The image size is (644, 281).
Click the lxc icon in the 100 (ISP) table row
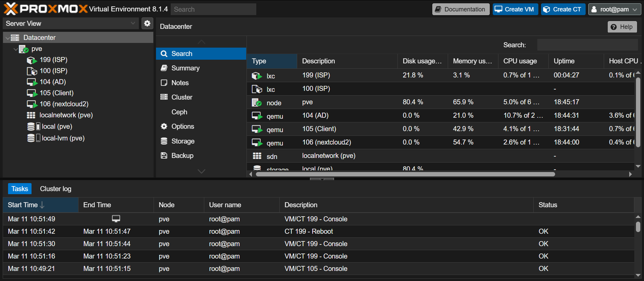[257, 89]
